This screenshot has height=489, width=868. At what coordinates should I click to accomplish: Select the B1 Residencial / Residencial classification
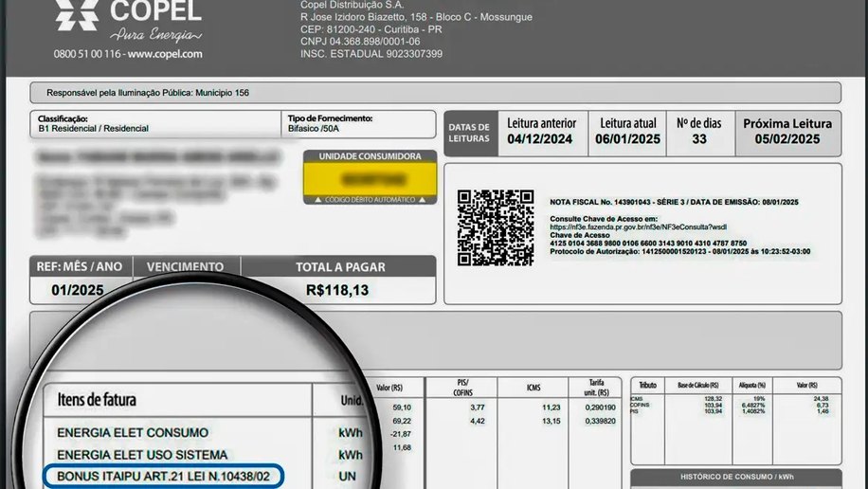click(x=93, y=129)
